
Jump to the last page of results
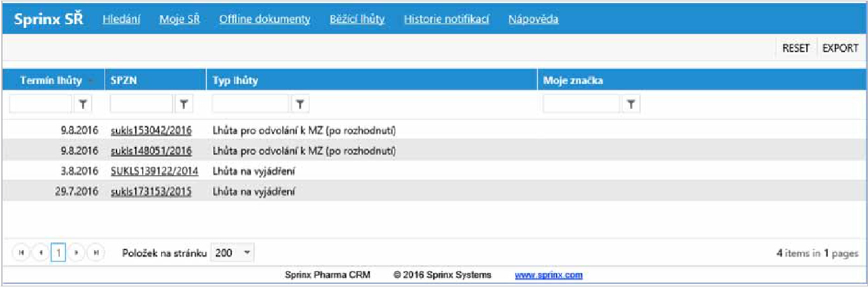tap(96, 253)
